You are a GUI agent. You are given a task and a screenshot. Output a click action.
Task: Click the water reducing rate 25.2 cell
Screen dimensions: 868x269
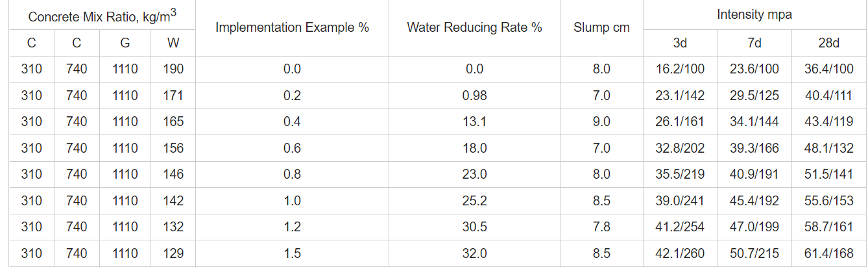(x=474, y=201)
